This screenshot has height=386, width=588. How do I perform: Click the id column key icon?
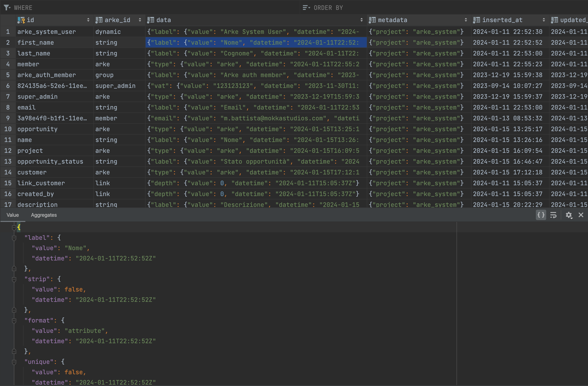click(x=21, y=20)
